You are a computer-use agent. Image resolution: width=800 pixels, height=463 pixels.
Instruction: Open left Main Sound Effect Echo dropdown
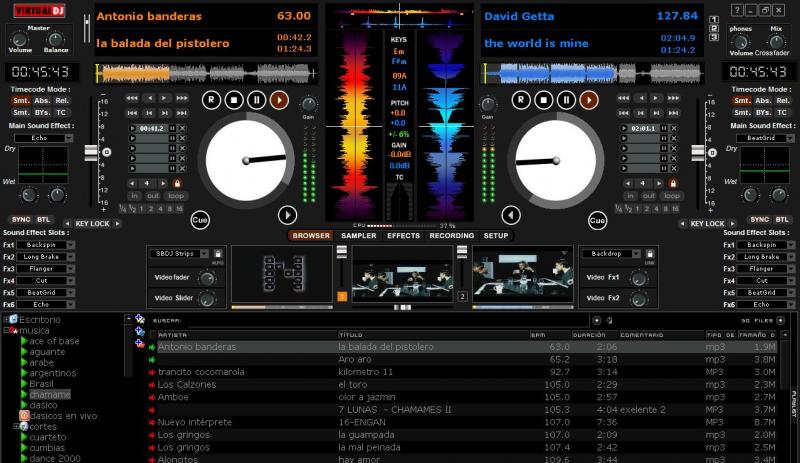[x=68, y=138]
